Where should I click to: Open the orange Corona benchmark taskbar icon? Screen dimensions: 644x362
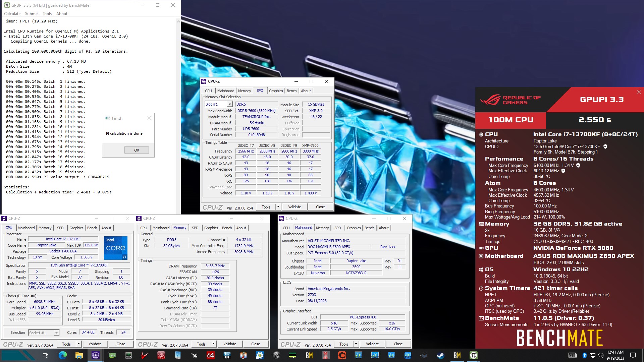(x=342, y=355)
